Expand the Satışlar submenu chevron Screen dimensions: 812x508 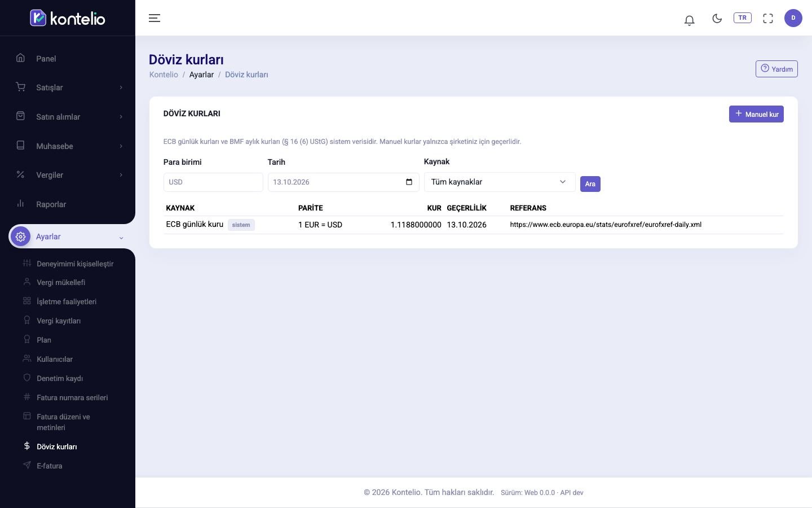click(121, 87)
